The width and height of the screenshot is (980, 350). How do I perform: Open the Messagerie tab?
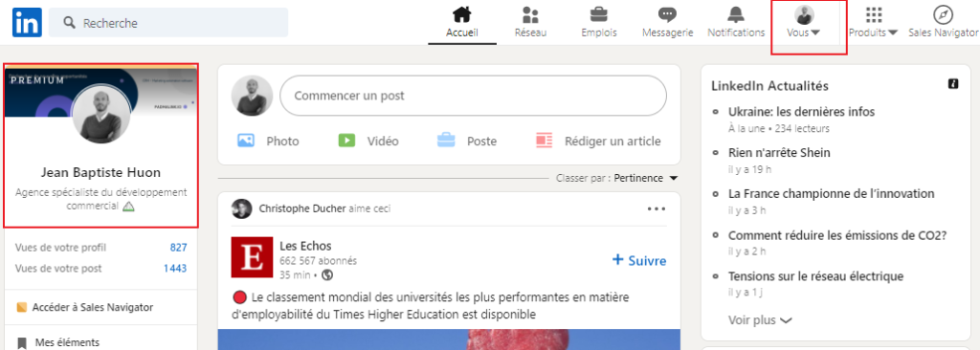click(x=667, y=23)
